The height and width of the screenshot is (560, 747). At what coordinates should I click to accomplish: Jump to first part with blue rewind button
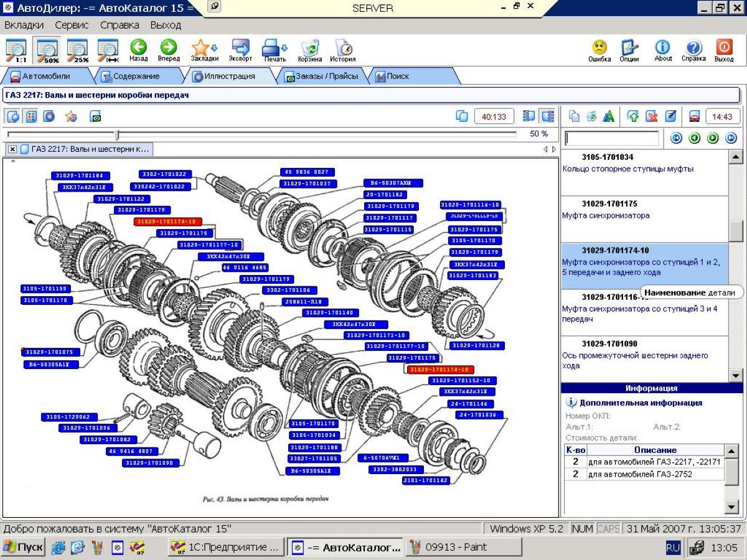(x=676, y=138)
